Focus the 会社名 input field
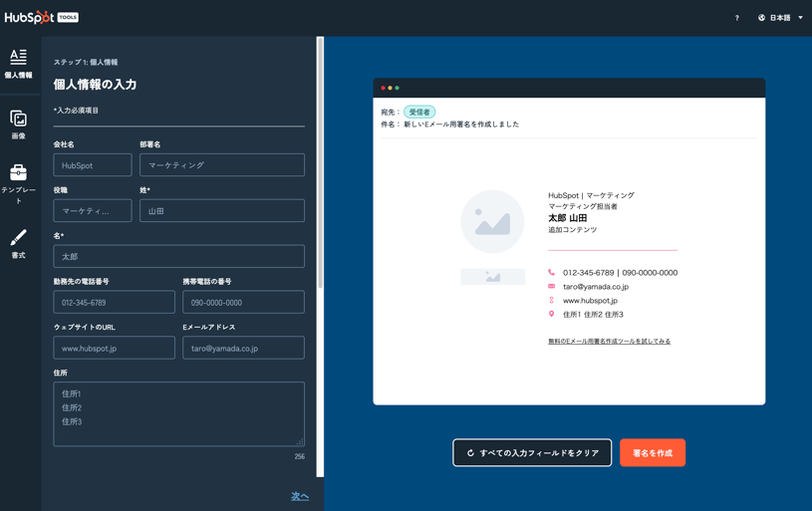 [93, 165]
